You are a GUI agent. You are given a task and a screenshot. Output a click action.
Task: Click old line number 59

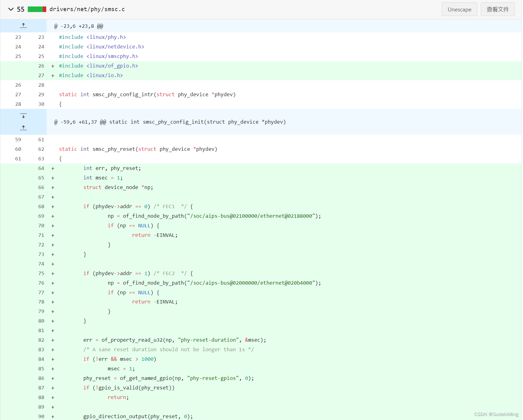coord(18,139)
